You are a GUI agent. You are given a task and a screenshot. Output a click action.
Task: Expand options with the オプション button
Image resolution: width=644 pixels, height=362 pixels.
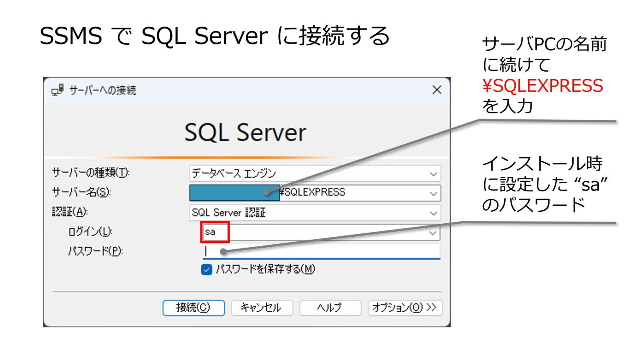pyautogui.click(x=404, y=308)
